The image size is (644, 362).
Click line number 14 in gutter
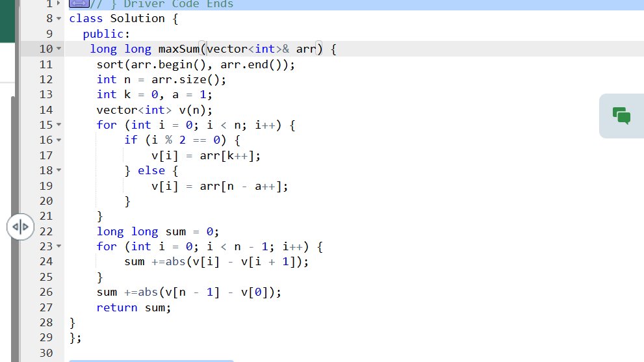coord(46,110)
